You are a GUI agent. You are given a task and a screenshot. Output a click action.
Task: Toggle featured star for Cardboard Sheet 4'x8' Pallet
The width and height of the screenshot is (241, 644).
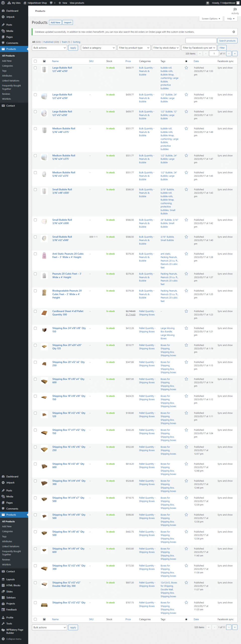point(186,311)
